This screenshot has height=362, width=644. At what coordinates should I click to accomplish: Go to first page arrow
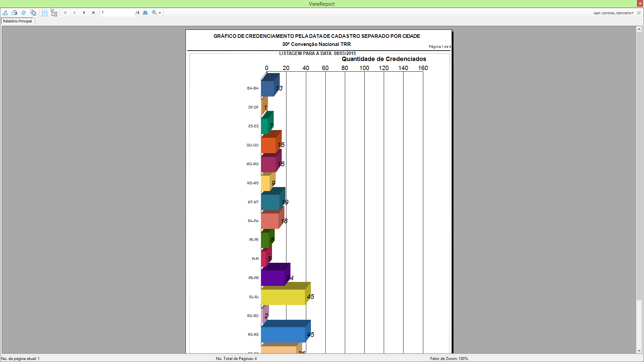coord(65,13)
